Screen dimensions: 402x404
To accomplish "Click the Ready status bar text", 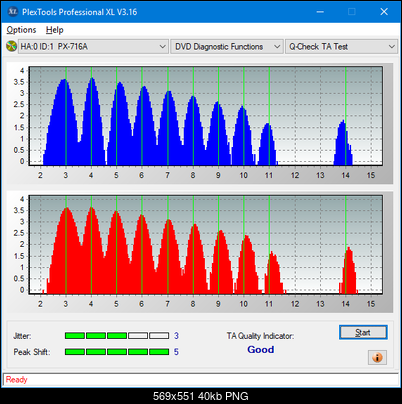I will click(16, 380).
